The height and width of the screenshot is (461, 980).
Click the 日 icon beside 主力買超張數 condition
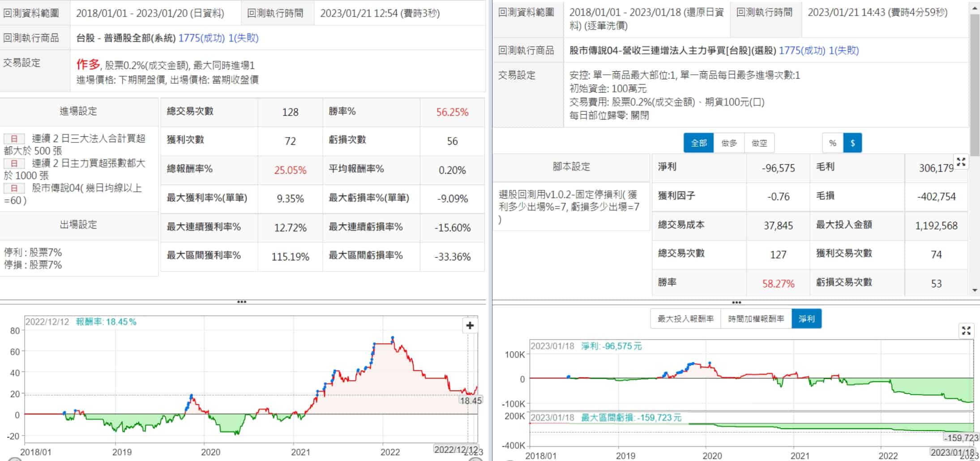tap(14, 164)
